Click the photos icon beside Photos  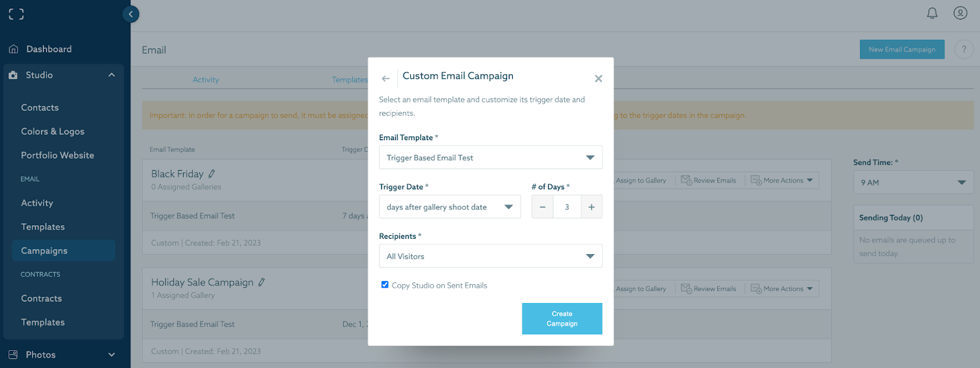tap(13, 354)
